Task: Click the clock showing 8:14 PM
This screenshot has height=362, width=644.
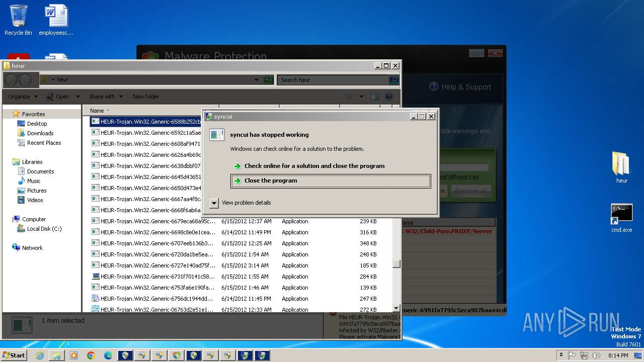Action: (x=618, y=355)
